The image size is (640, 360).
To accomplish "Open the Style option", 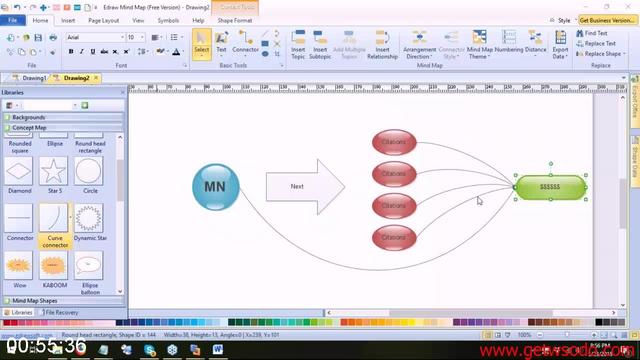I will (564, 20).
